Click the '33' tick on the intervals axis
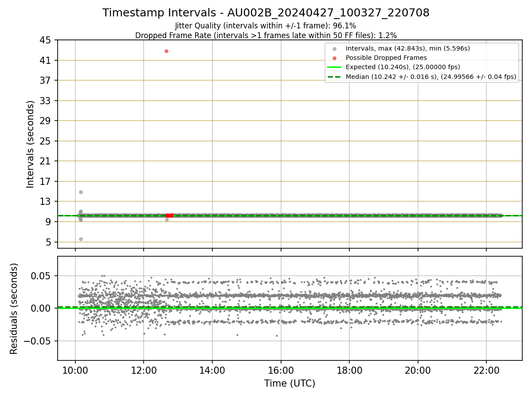 [x=46, y=101]
